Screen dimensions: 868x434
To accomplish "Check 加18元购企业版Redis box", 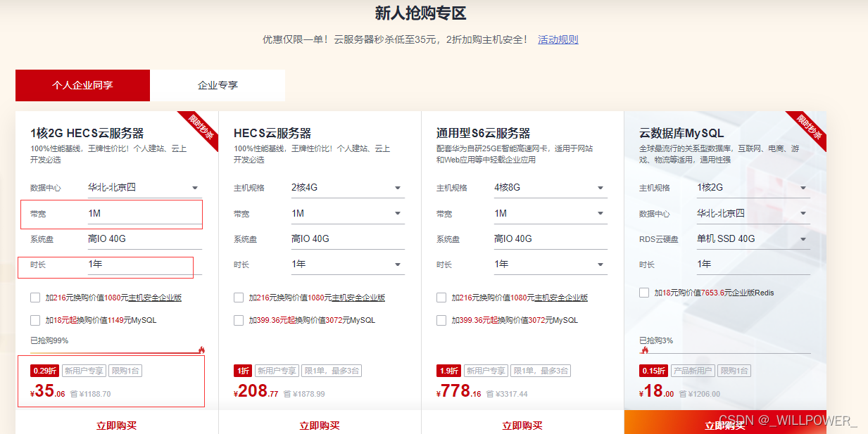I will 644,293.
